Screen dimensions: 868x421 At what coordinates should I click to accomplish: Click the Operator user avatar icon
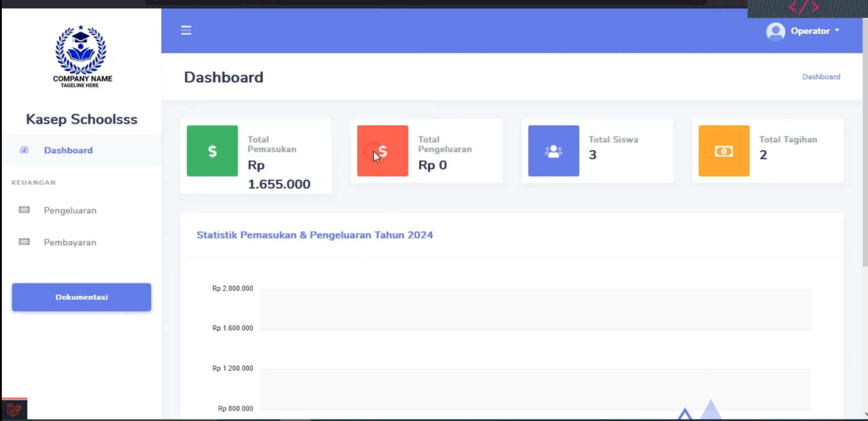tap(776, 32)
